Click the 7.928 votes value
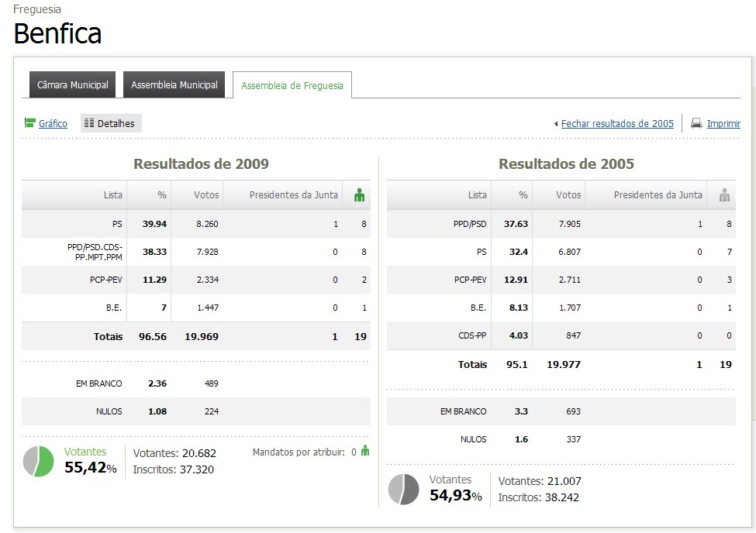The width and height of the screenshot is (756, 533). tap(207, 252)
